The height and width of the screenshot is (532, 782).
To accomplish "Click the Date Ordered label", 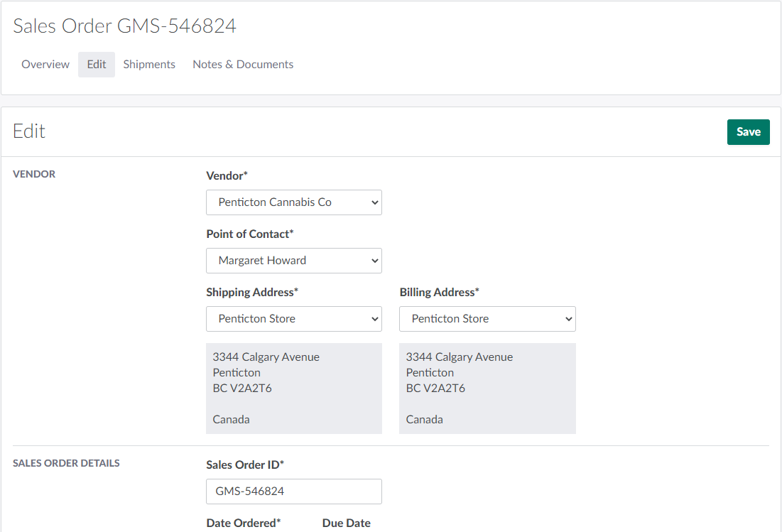I will click(244, 523).
